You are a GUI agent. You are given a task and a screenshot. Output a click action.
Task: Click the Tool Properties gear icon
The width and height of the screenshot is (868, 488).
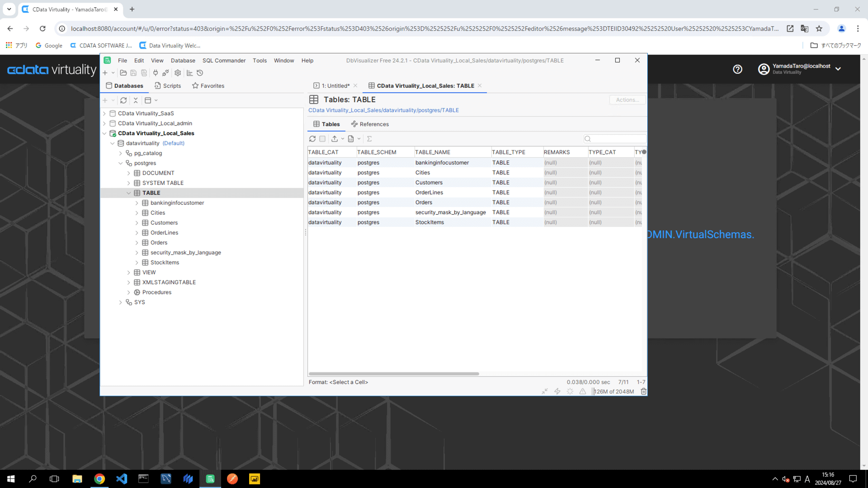178,73
